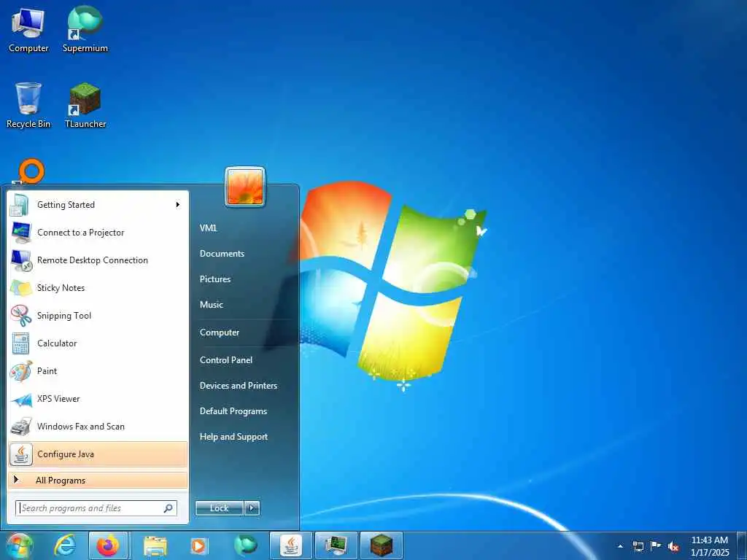Click the Paint palette icon
This screenshot has height=560, width=747.
pyautogui.click(x=21, y=371)
